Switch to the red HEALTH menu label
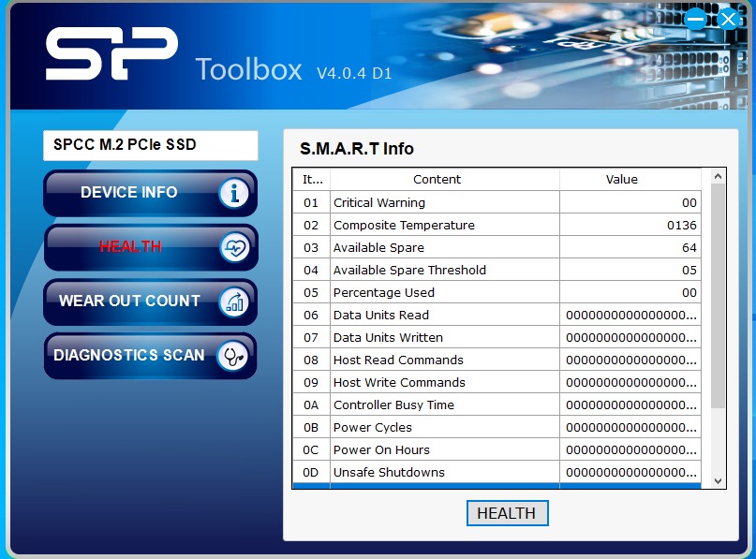This screenshot has height=559, width=756. tap(130, 247)
